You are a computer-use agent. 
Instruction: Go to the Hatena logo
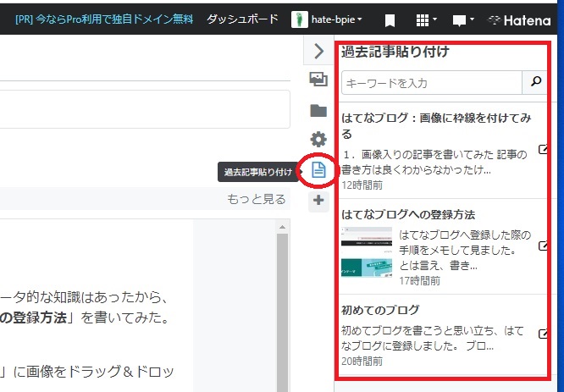click(x=518, y=20)
